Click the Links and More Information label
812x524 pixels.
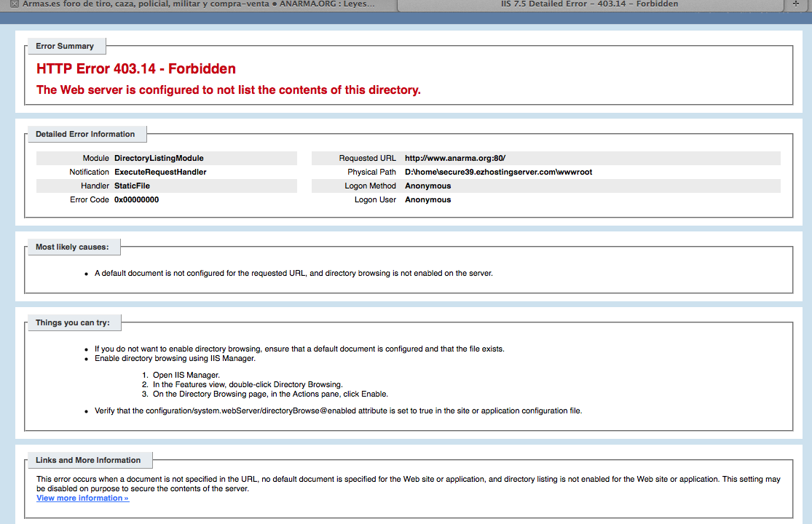point(88,460)
